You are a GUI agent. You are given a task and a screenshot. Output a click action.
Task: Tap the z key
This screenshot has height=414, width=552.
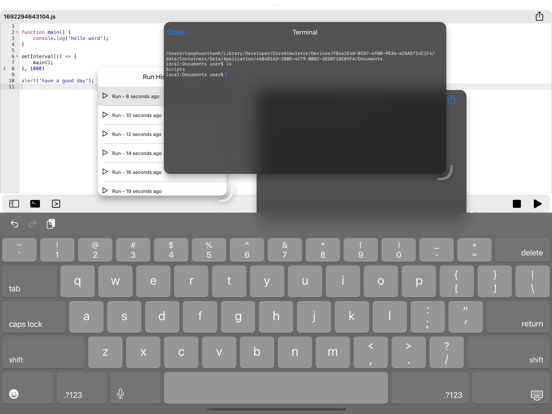105,352
